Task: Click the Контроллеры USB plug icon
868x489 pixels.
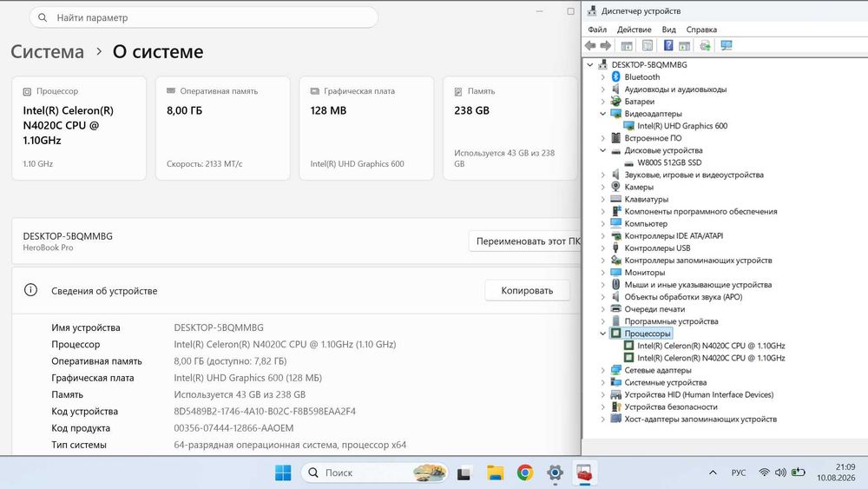Action: point(615,248)
